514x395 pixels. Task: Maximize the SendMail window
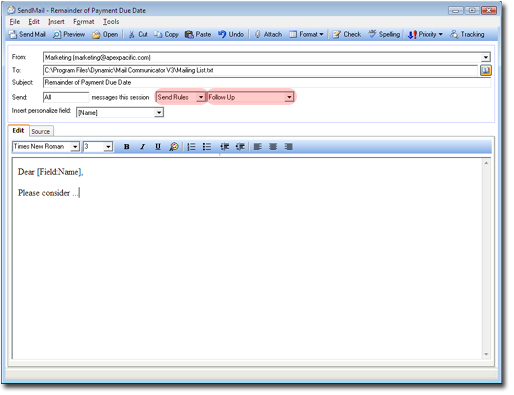pos(472,10)
